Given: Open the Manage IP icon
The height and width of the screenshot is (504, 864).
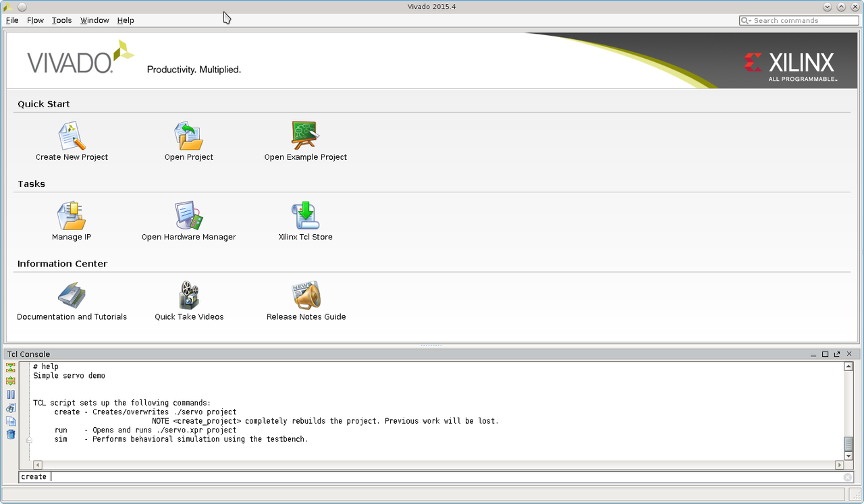Looking at the screenshot, I should 72,216.
